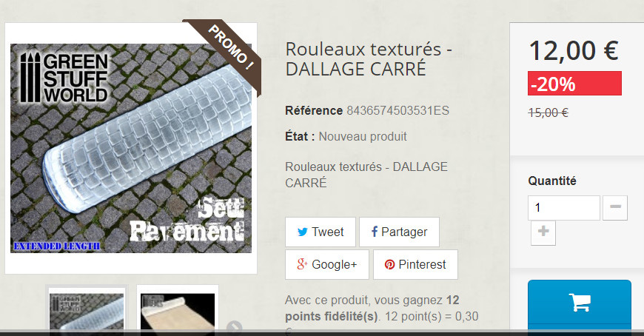The height and width of the screenshot is (336, 644).
Task: Share product with Tweet button
Action: pos(321,232)
